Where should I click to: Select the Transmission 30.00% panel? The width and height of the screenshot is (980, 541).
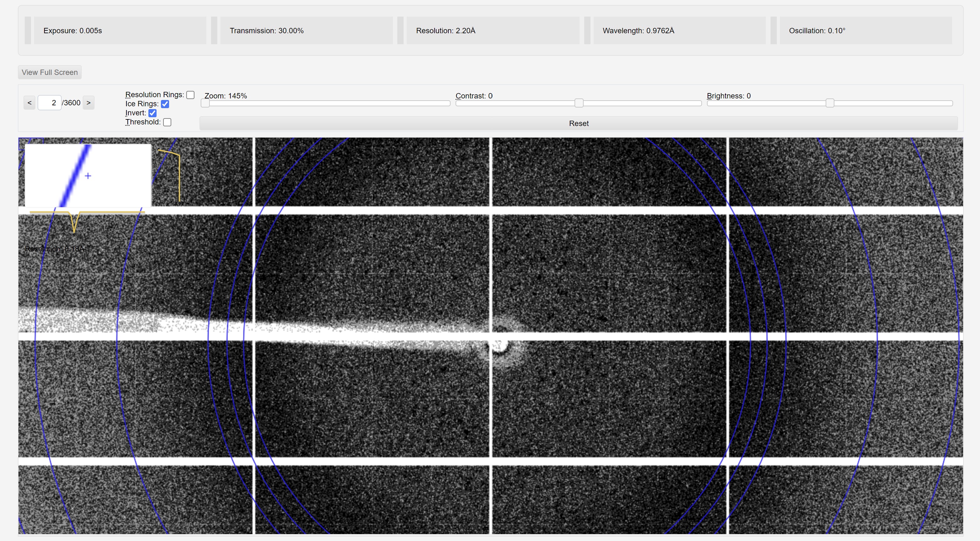pyautogui.click(x=306, y=30)
